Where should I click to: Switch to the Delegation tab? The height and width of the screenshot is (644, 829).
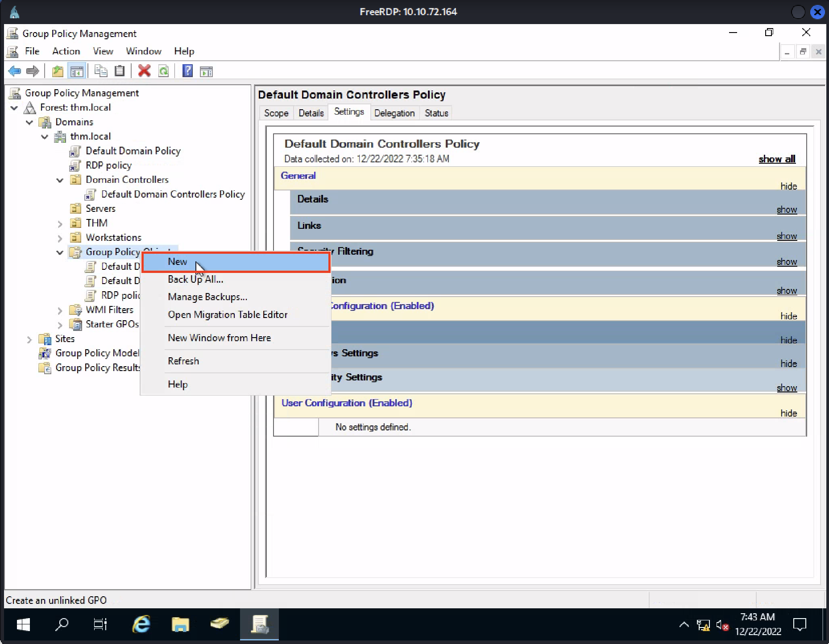pos(394,113)
